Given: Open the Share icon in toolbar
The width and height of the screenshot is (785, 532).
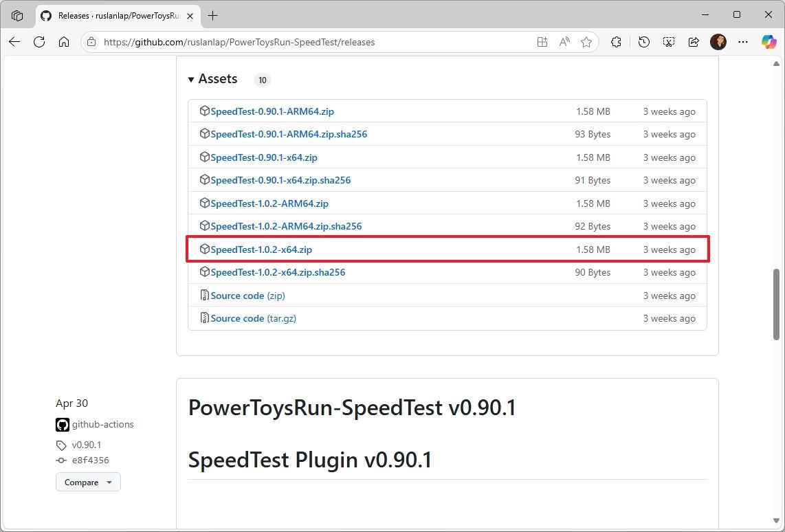Looking at the screenshot, I should point(693,42).
